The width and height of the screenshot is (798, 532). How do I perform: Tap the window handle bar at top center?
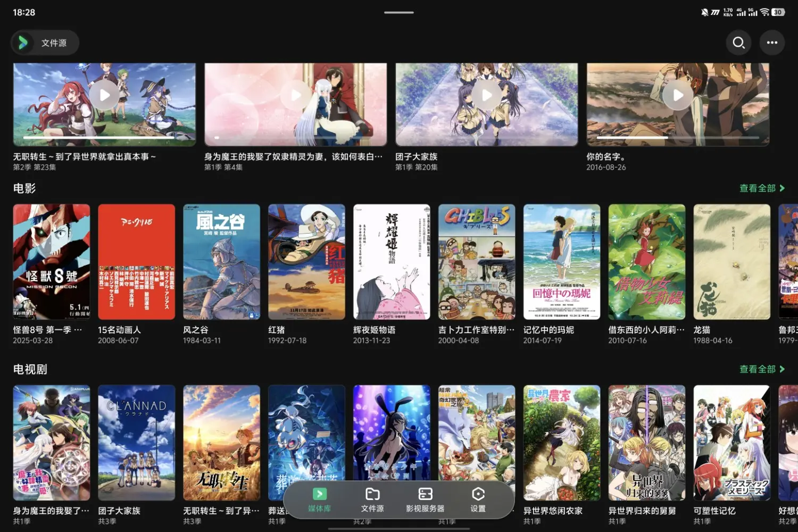point(399,12)
